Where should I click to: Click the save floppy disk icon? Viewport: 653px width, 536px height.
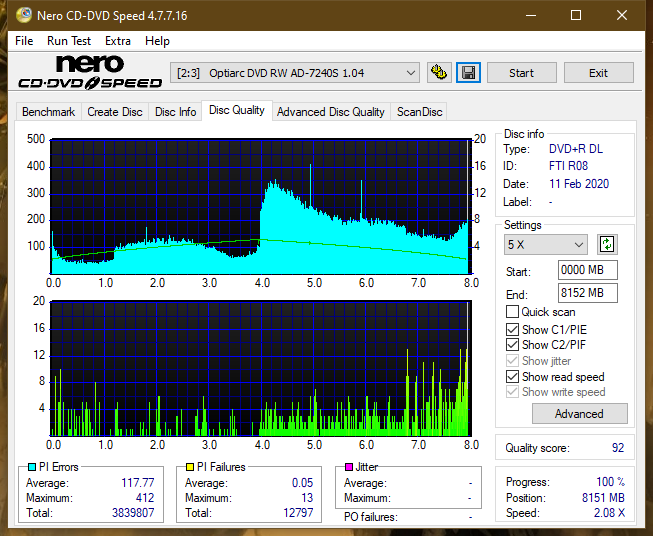(469, 73)
